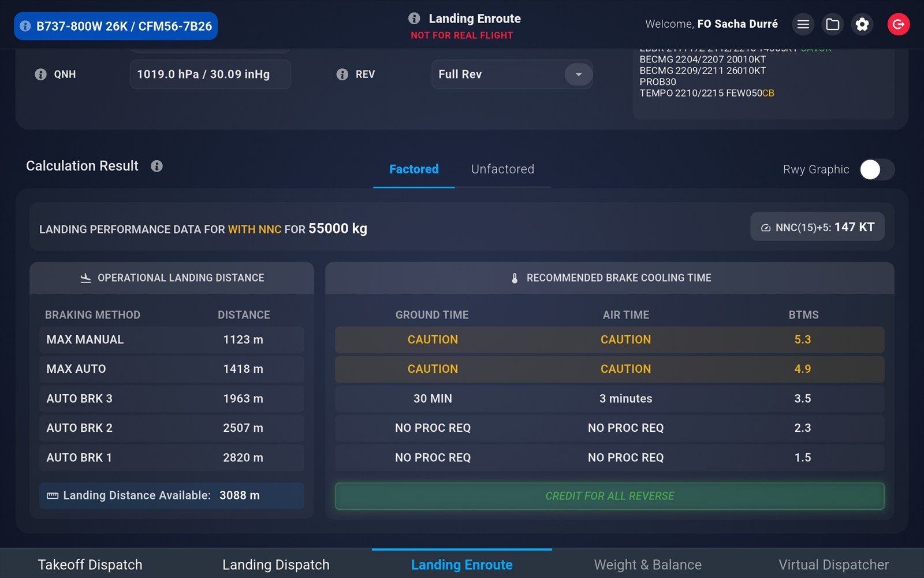Viewport: 924px width, 578px height.
Task: Click the BTMS value 4.9
Action: click(803, 369)
